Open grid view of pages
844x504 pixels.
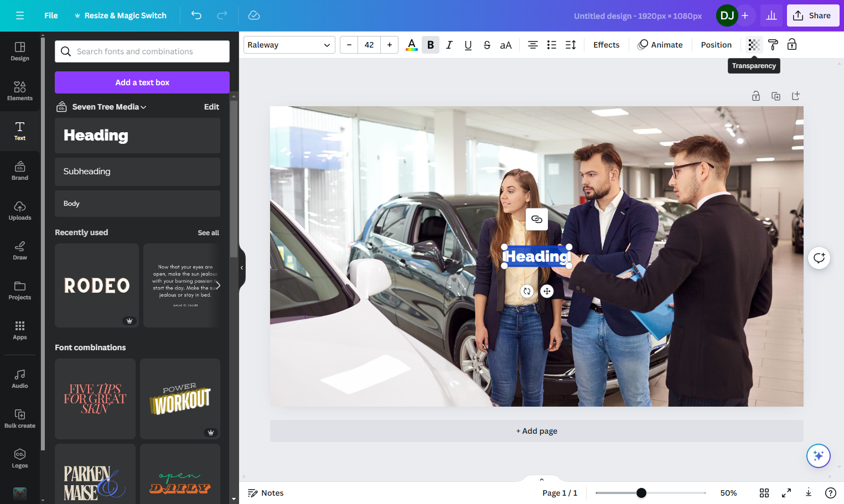764,493
